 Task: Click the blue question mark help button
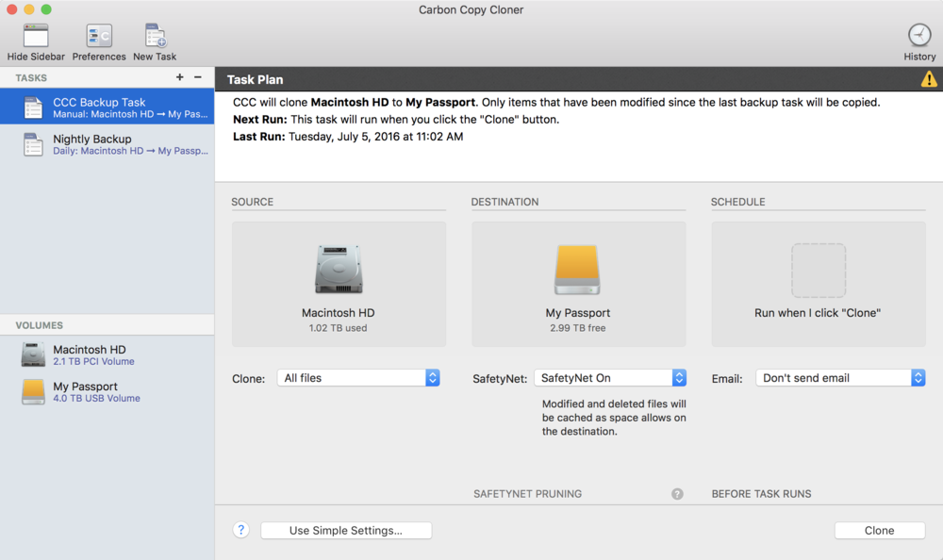coord(241,530)
